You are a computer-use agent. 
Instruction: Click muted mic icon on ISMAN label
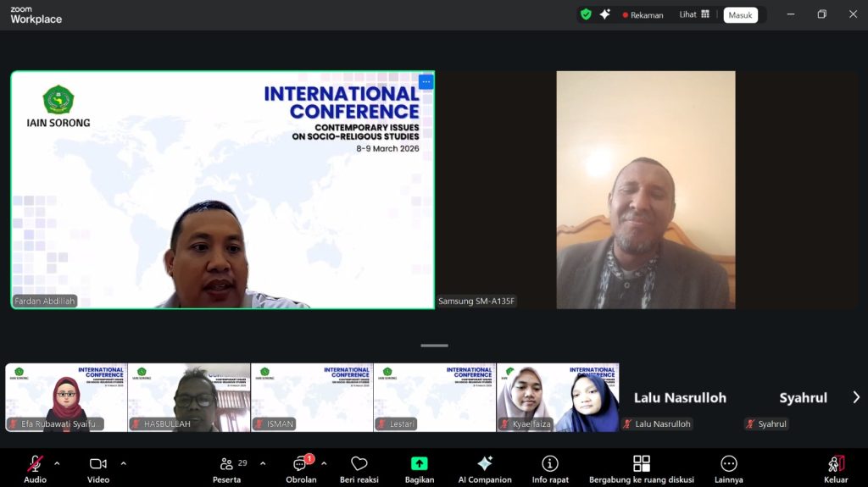point(259,424)
